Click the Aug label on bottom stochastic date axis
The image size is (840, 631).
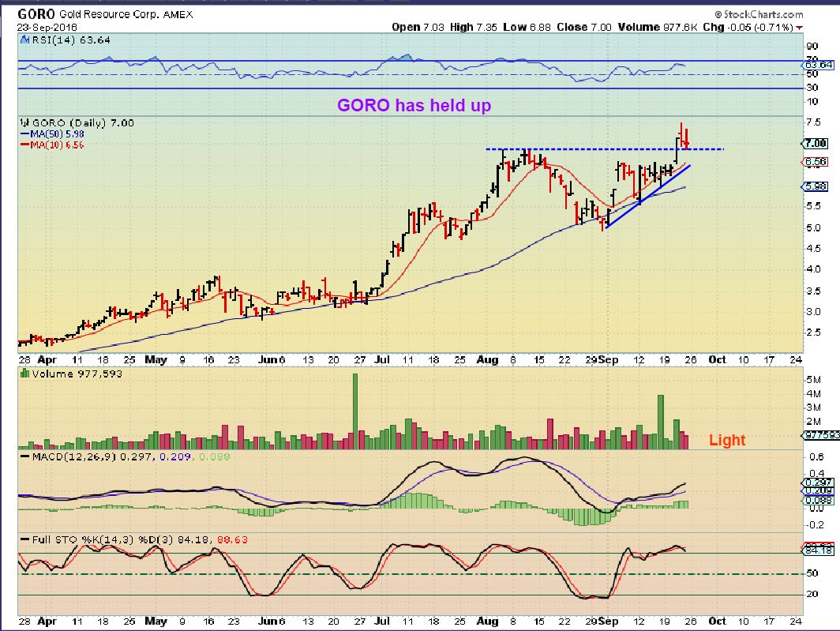(x=487, y=621)
